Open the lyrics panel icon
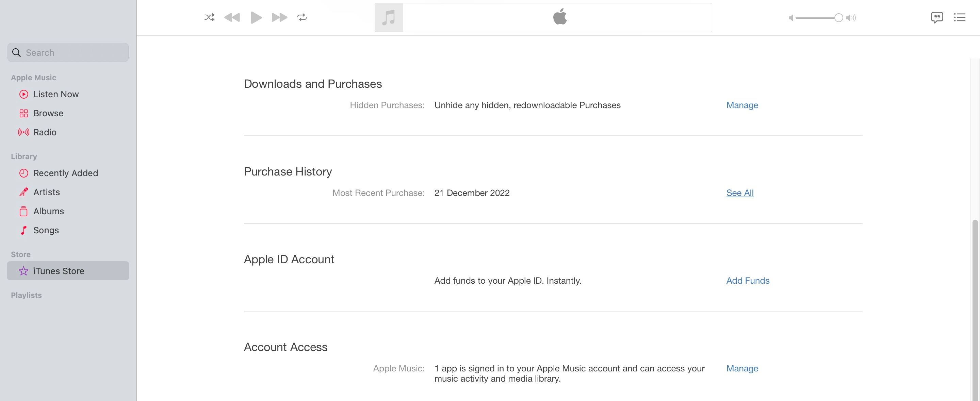This screenshot has width=980, height=401. 937,17
